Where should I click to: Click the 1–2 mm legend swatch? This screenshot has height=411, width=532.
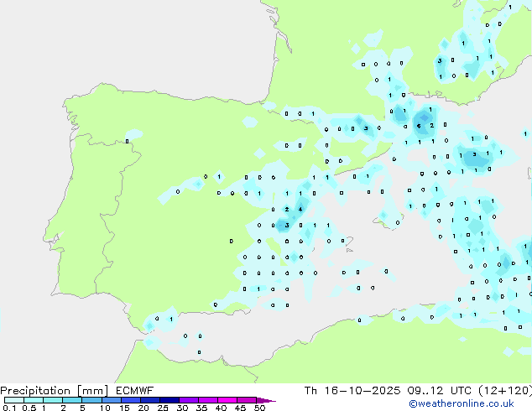tap(53, 400)
